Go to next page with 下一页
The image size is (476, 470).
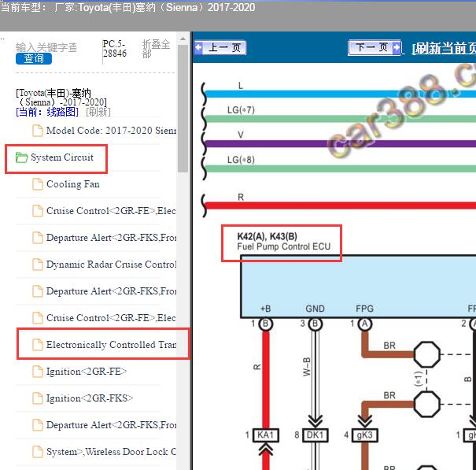click(375, 47)
